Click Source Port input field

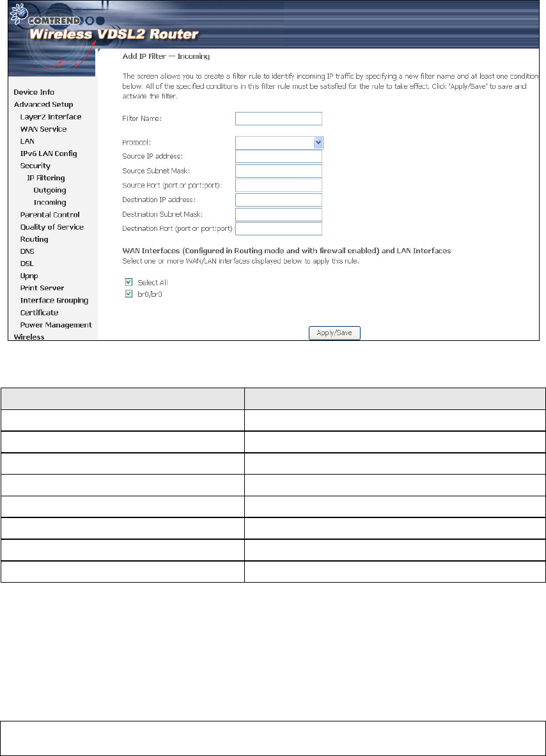(x=279, y=185)
